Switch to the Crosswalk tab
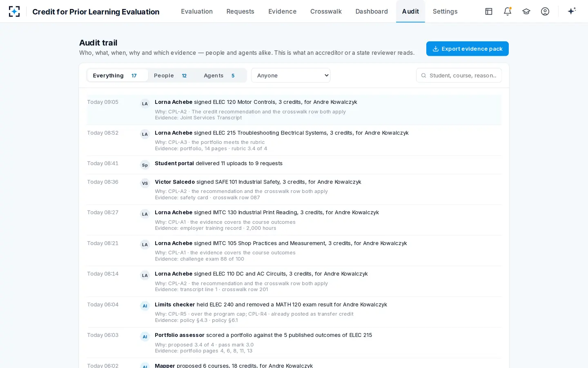588x368 pixels. [326, 11]
